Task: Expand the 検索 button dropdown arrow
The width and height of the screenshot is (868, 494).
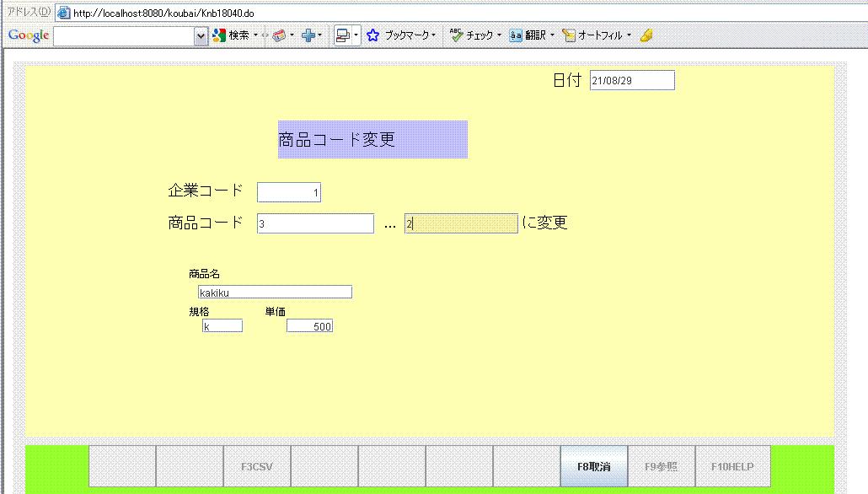Action: click(x=255, y=35)
